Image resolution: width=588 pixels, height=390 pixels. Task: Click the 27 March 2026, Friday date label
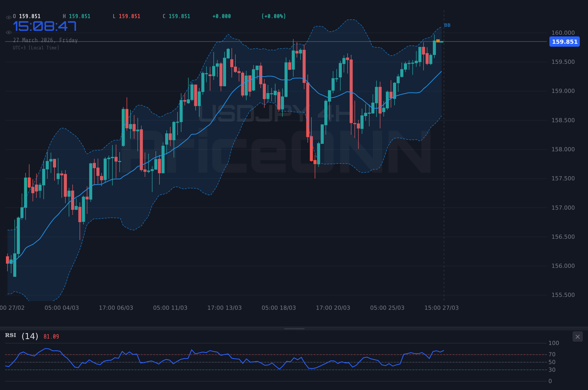point(45,40)
